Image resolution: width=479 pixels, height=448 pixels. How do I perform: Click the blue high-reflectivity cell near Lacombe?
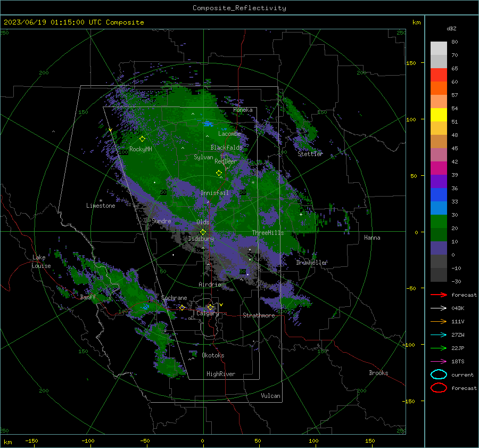click(x=208, y=124)
